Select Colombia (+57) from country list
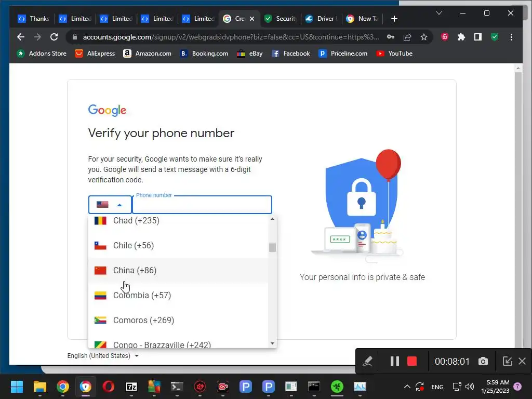The width and height of the screenshot is (532, 399). pyautogui.click(x=178, y=295)
